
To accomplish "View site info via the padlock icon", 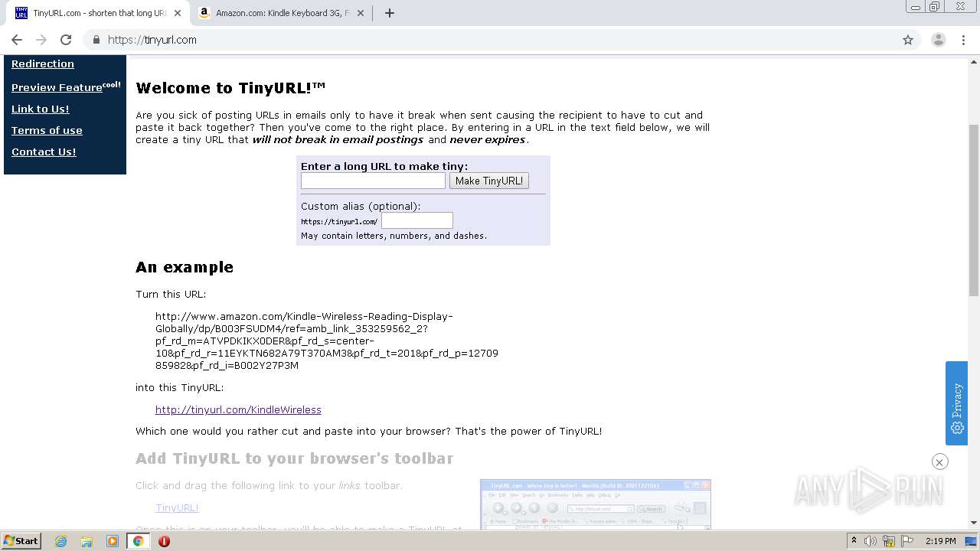I will (x=96, y=40).
